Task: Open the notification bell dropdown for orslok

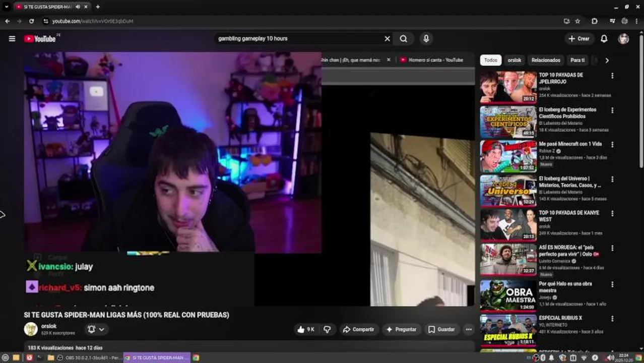Action: tap(96, 329)
